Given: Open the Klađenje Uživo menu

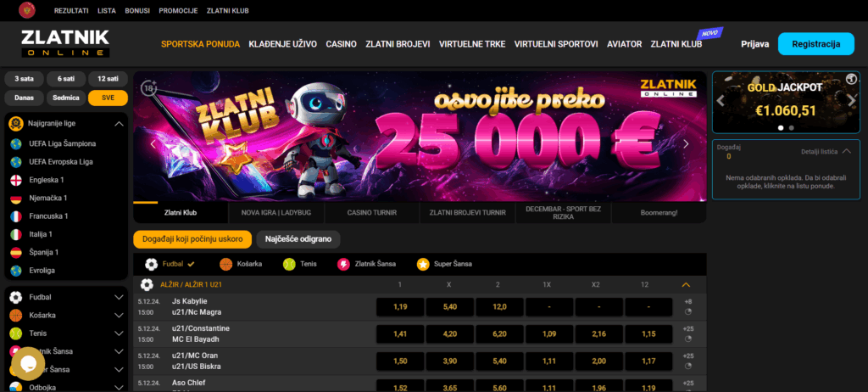Looking at the screenshot, I should (x=283, y=44).
